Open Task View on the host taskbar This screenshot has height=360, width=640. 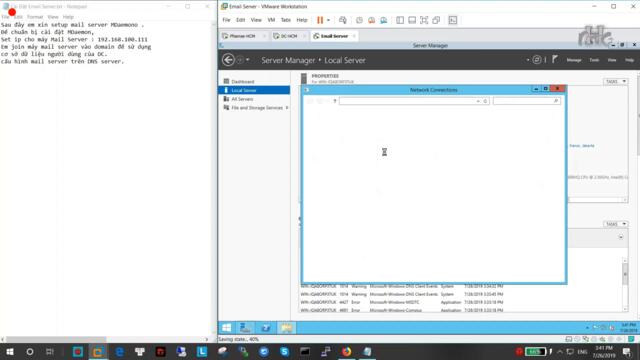(x=50, y=351)
